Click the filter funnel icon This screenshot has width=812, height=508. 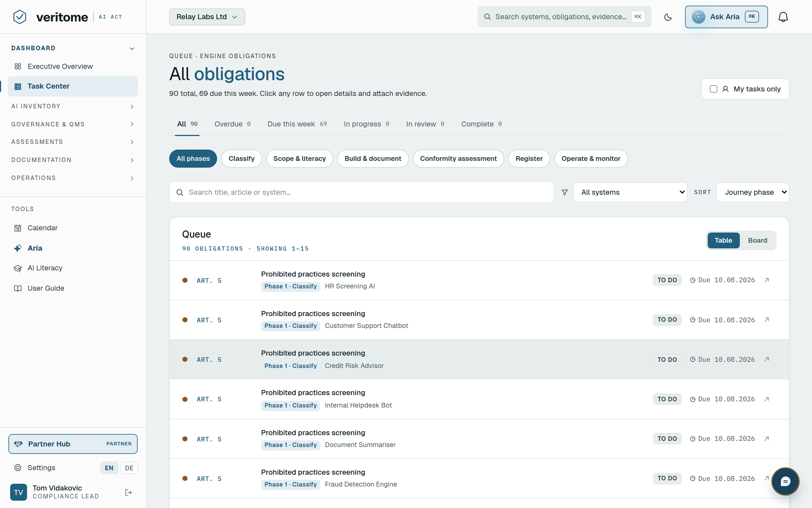565,192
